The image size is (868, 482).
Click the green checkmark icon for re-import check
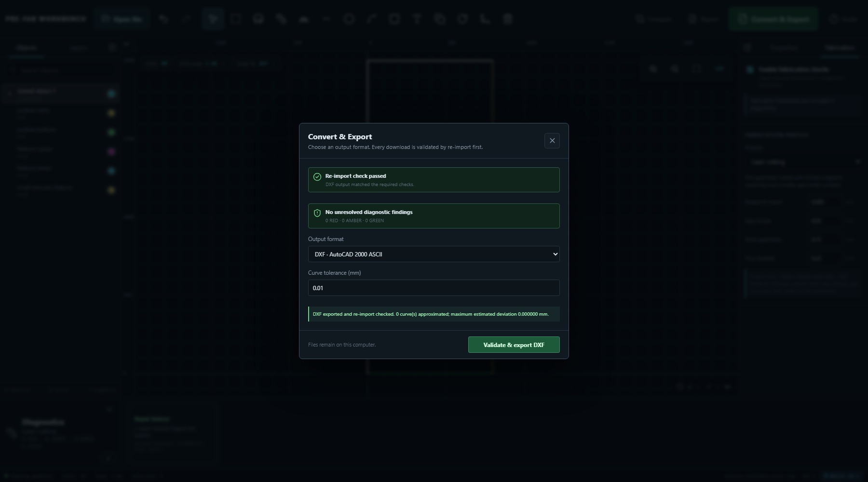[317, 177]
